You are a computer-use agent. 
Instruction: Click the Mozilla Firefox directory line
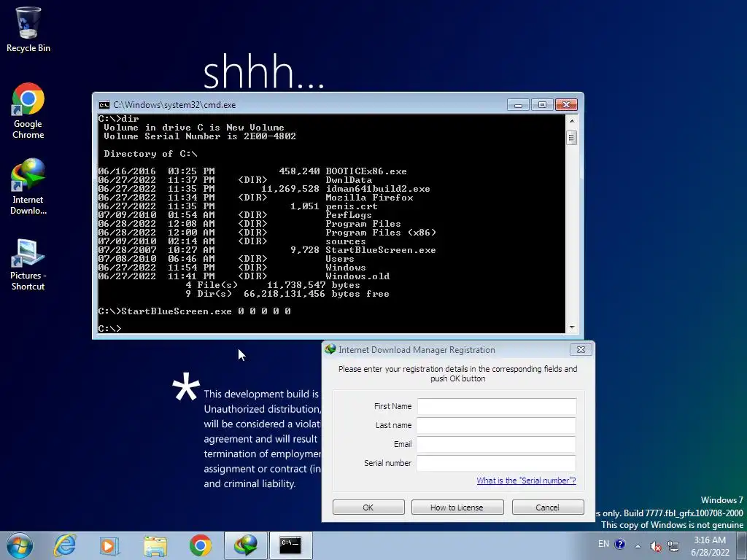coord(369,198)
